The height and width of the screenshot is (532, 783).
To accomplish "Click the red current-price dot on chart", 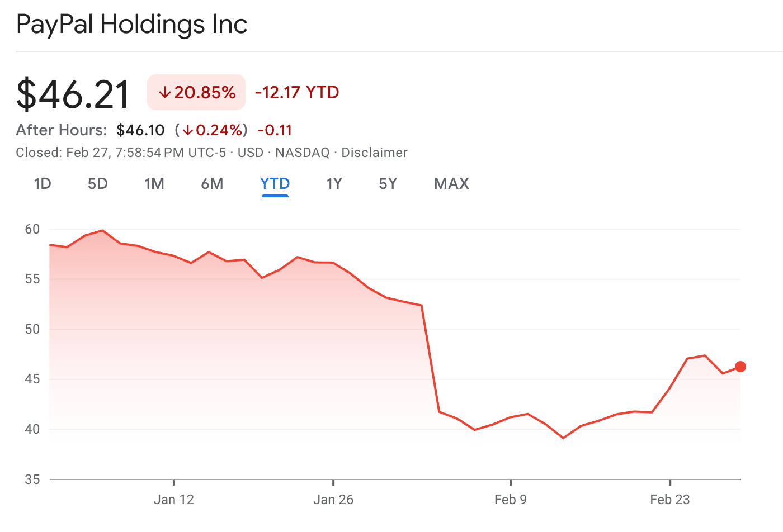I will [740, 367].
